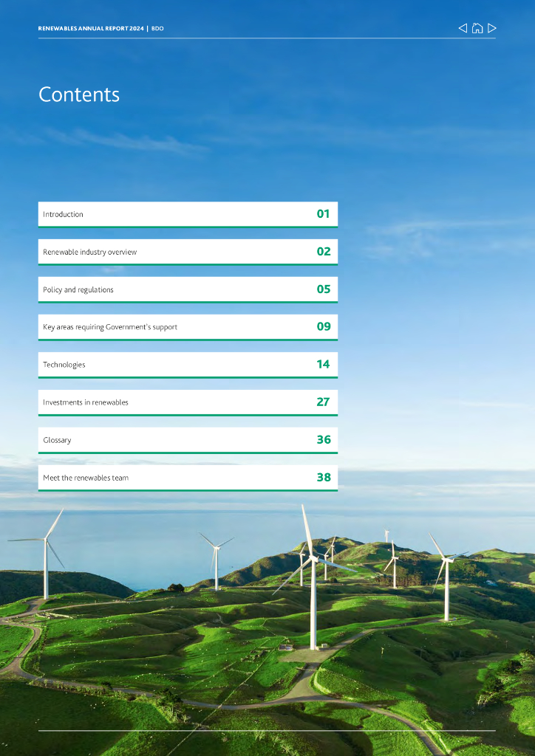
Task: Click page number 14
Action: [x=323, y=365]
